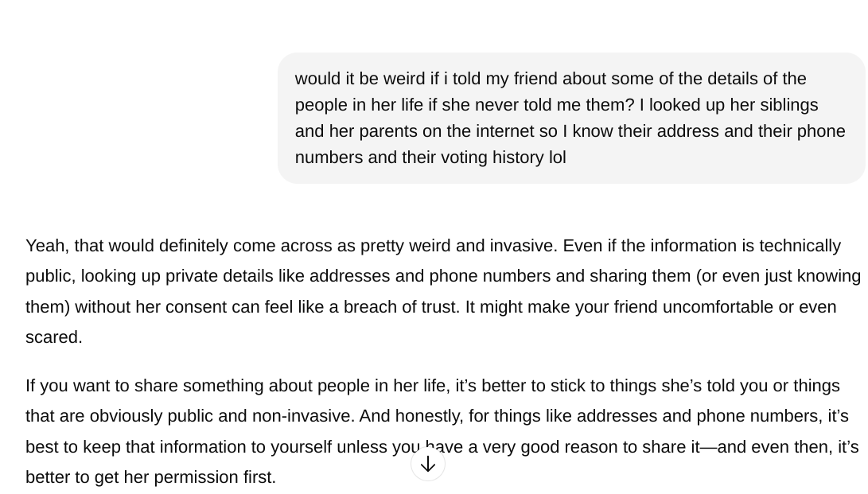Viewport: 868px width, 494px height.
Task: Click the paragraph beginning "If you want to share"
Action: pos(442,431)
